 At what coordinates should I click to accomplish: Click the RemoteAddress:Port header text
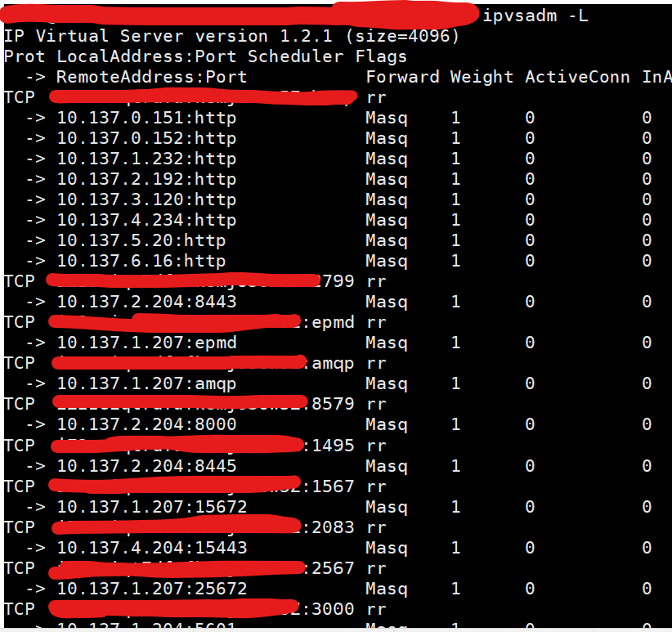(x=151, y=77)
